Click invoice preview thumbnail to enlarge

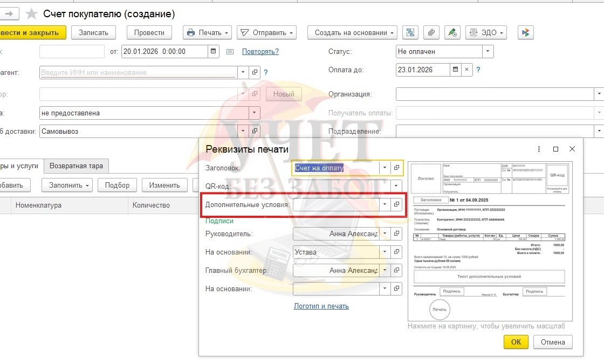490,241
